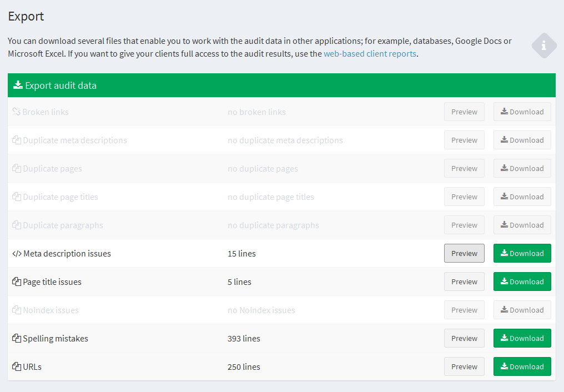Preview the Spelling mistakes list
This screenshot has height=392, width=564.
(464, 338)
